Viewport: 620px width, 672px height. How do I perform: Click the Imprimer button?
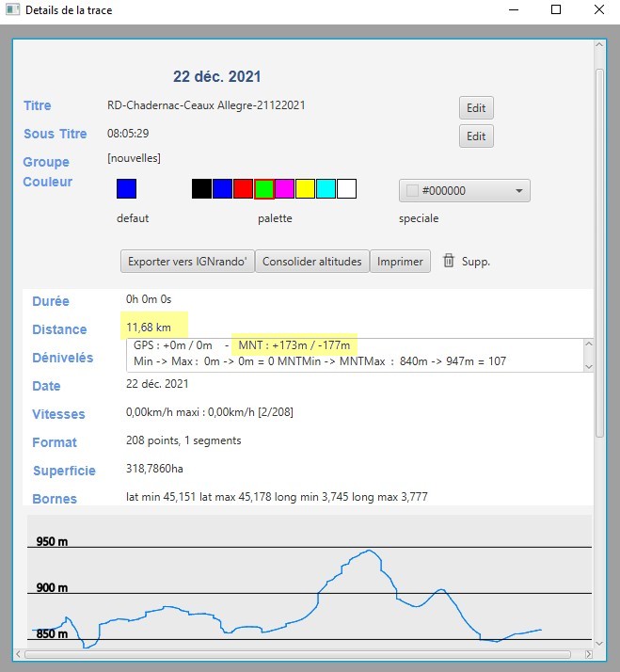point(400,262)
